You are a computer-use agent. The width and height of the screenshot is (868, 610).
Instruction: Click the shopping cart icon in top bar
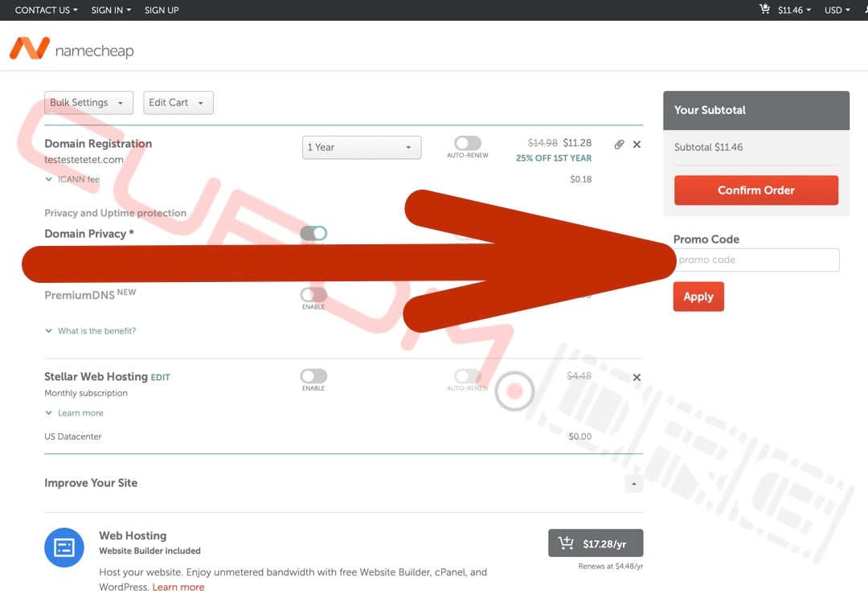[x=764, y=10]
